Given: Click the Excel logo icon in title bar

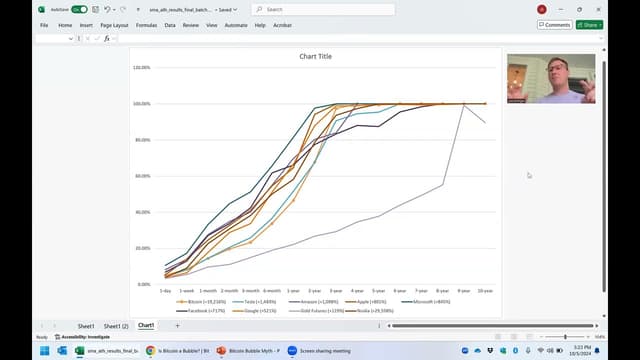Looking at the screenshot, I should pos(41,9).
